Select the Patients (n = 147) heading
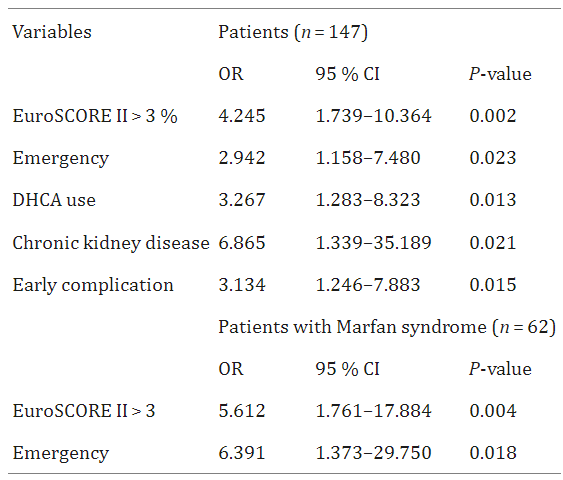This screenshot has width=563, height=480. (x=293, y=32)
